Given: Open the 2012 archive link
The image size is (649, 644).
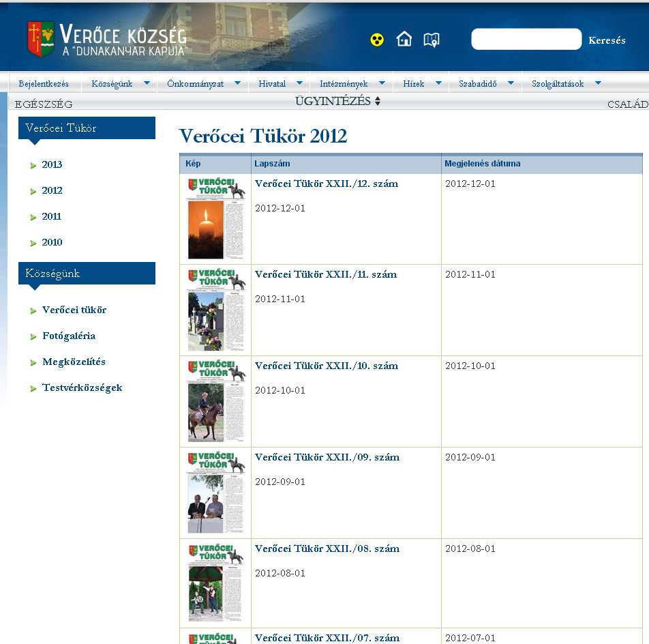Looking at the screenshot, I should 52,190.
